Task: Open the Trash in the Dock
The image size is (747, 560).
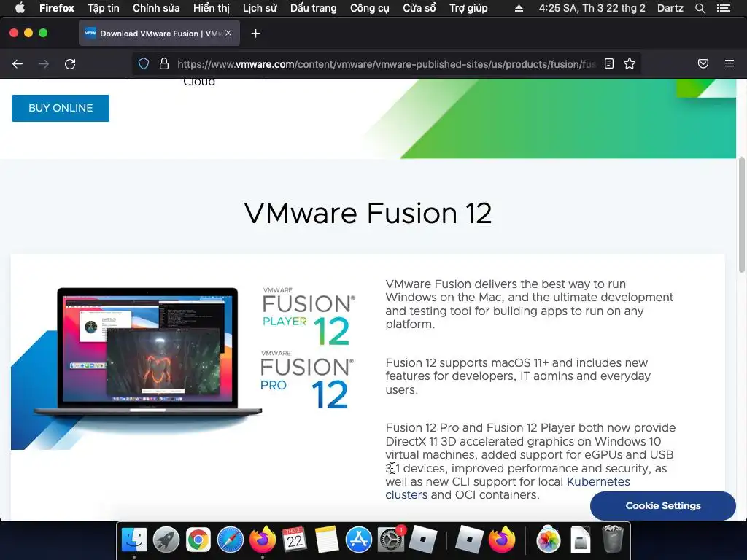Action: (613, 540)
